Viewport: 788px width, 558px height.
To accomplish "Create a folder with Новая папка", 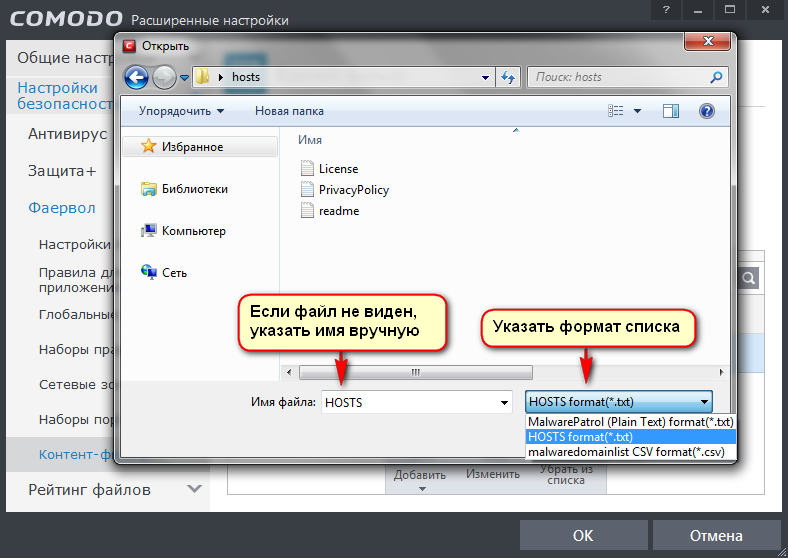I will 289,111.
